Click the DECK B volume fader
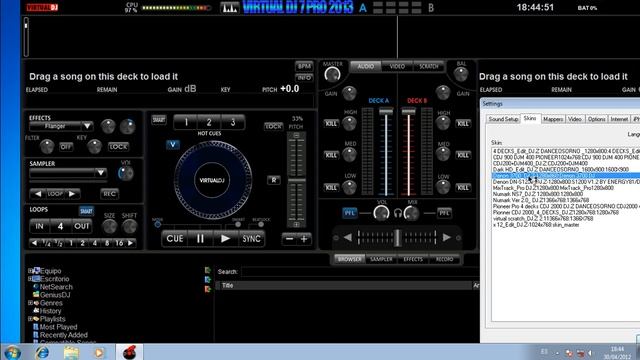 pos(408,111)
